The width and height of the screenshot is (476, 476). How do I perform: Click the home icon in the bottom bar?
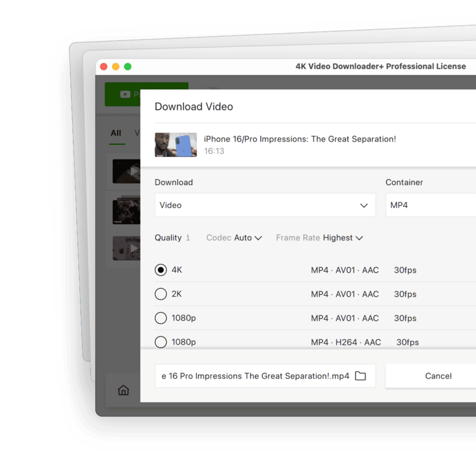click(123, 390)
